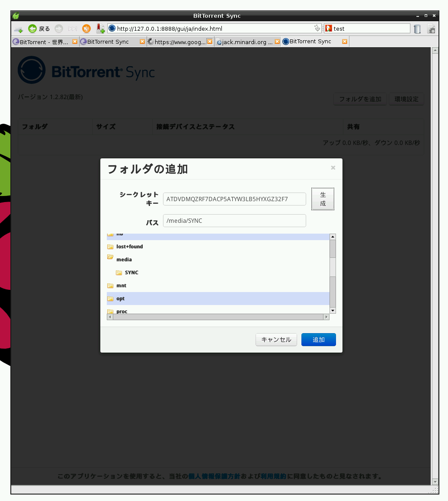Click the キャンセル cancel button
This screenshot has width=448, height=501.
276,340
